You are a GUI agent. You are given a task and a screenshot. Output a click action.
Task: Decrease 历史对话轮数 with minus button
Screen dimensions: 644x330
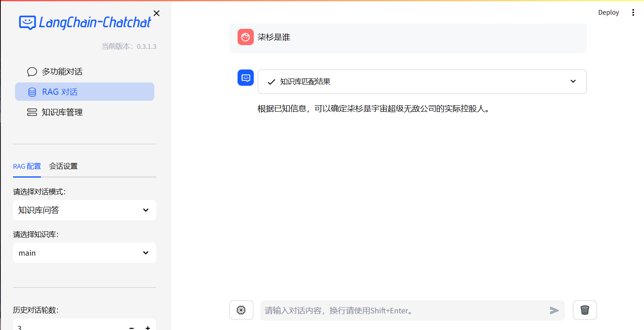point(132,328)
